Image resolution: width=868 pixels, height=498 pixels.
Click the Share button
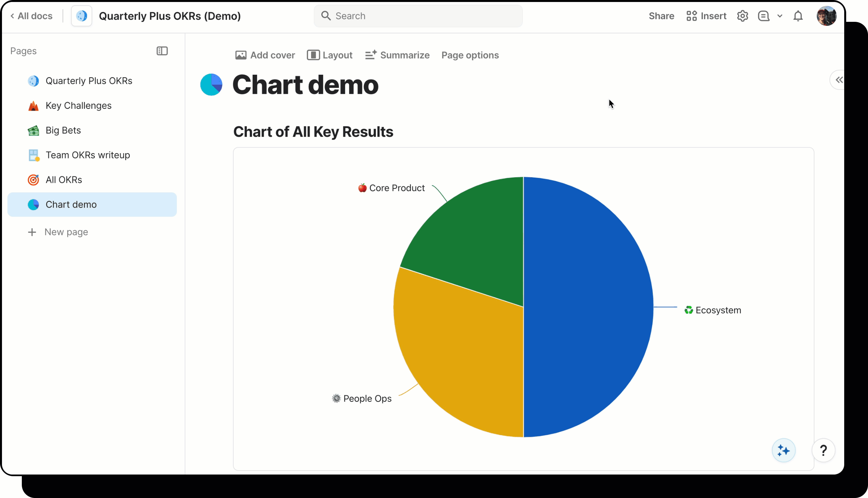point(661,16)
